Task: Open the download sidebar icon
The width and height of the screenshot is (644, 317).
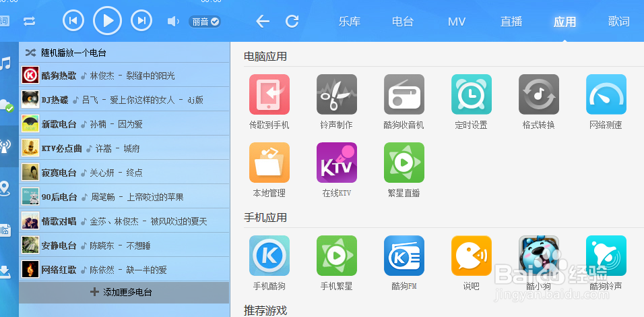Action: pos(5,272)
